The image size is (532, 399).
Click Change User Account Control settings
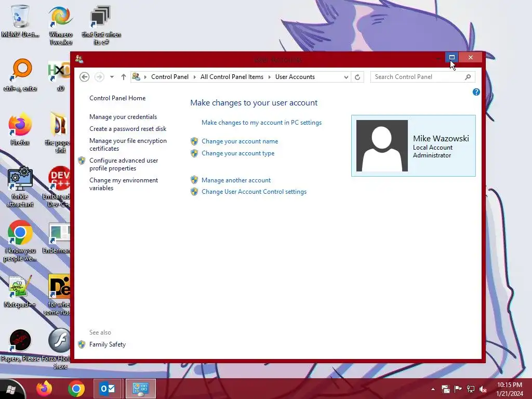254,192
